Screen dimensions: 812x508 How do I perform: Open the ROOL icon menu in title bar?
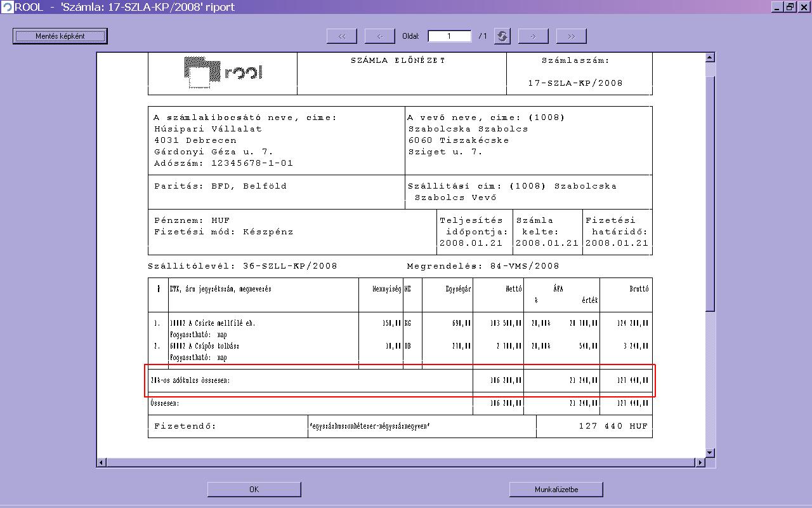(7, 6)
